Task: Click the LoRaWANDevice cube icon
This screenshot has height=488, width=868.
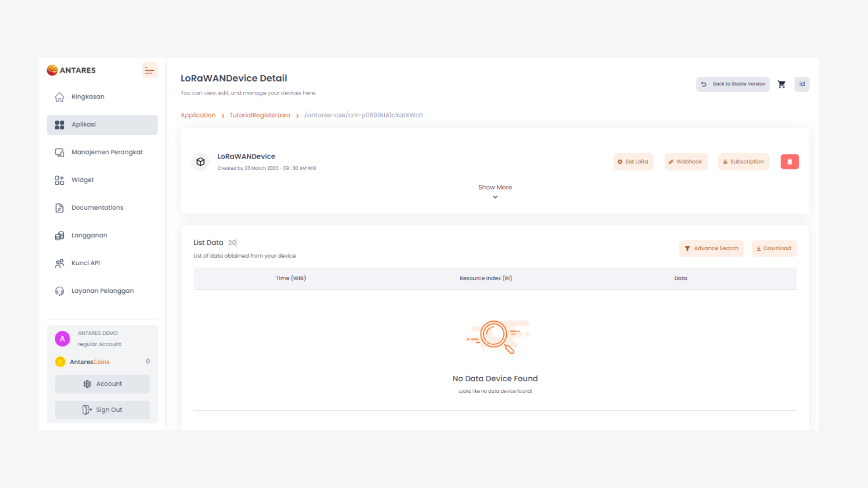Action: pos(201,162)
